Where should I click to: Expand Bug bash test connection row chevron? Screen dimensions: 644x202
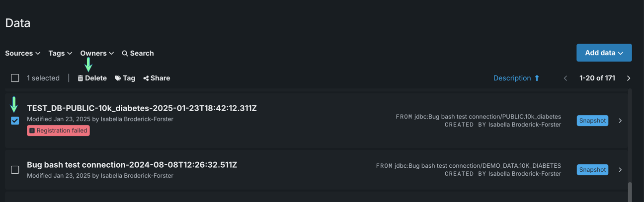[620, 170]
